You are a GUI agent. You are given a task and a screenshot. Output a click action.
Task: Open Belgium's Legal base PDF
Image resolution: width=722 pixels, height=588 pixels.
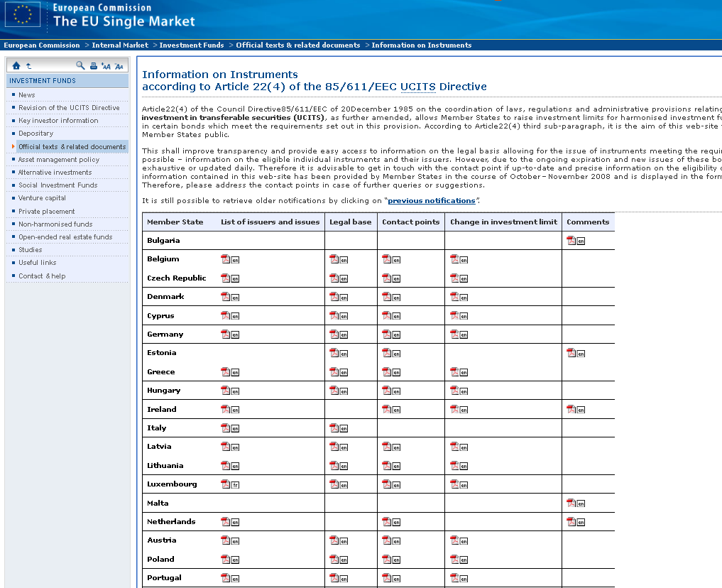tap(334, 259)
